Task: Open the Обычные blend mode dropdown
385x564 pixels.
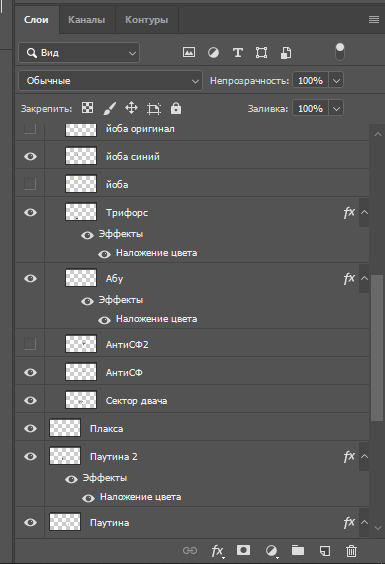Action: click(110, 81)
